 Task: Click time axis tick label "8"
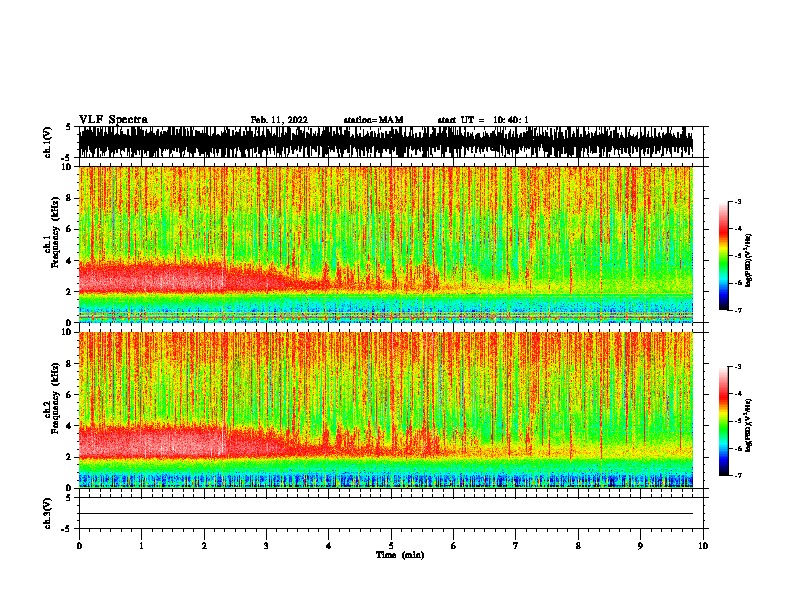(578, 546)
